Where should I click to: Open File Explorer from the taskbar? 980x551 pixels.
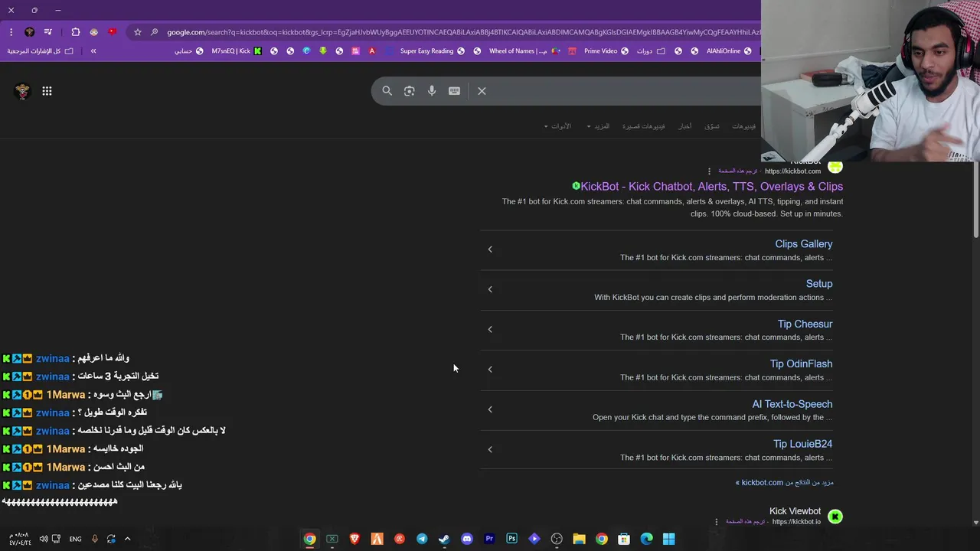pos(579,540)
